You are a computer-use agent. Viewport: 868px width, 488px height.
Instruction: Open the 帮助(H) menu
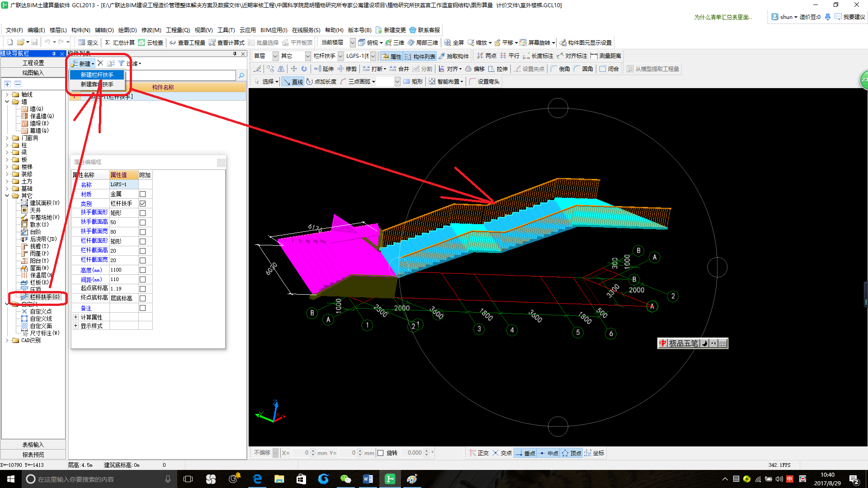click(334, 30)
